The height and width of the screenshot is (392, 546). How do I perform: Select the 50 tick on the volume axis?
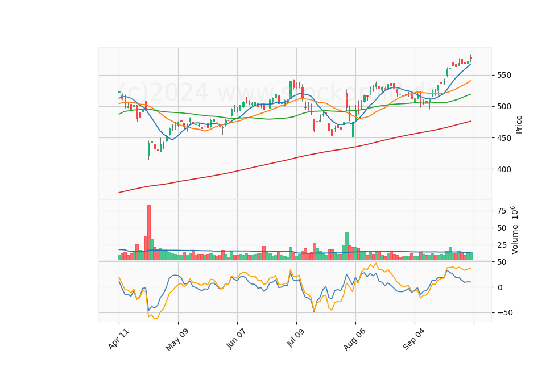(x=502, y=228)
